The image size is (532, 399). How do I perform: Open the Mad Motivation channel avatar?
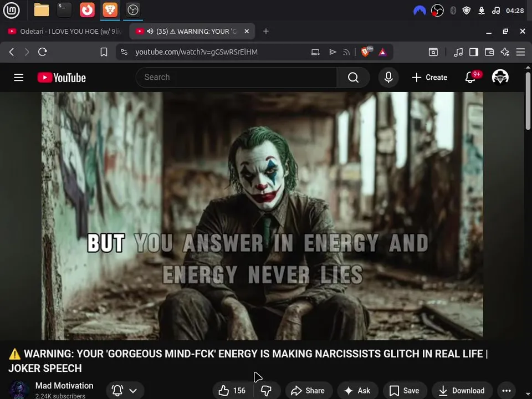(x=19, y=390)
